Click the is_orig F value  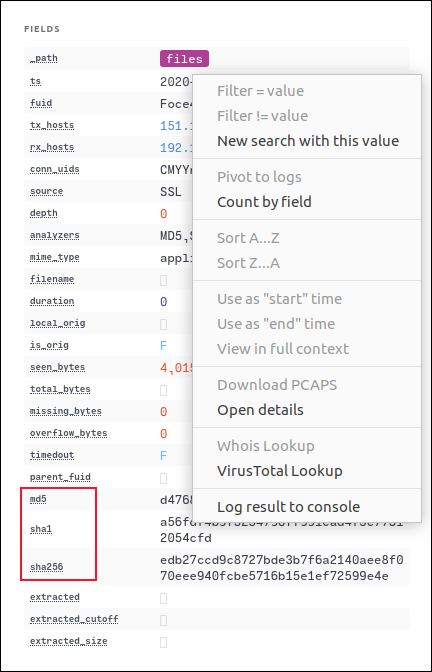tap(163, 346)
